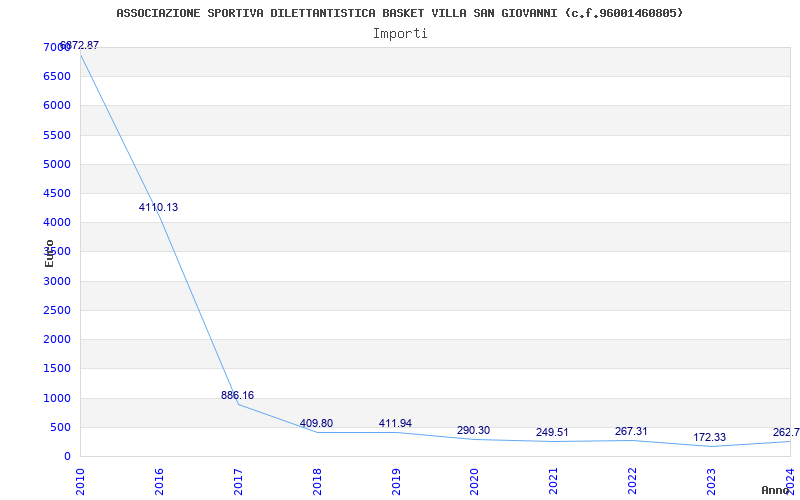Screen dimensions: 800x500
Task: Click the 886.16 data label
Action: pos(237,395)
